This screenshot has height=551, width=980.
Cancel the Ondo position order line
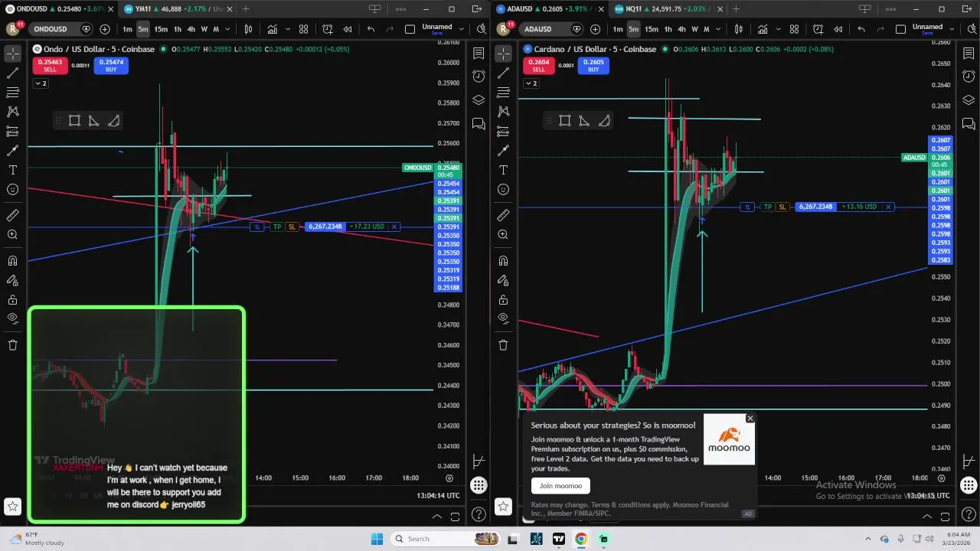[394, 227]
